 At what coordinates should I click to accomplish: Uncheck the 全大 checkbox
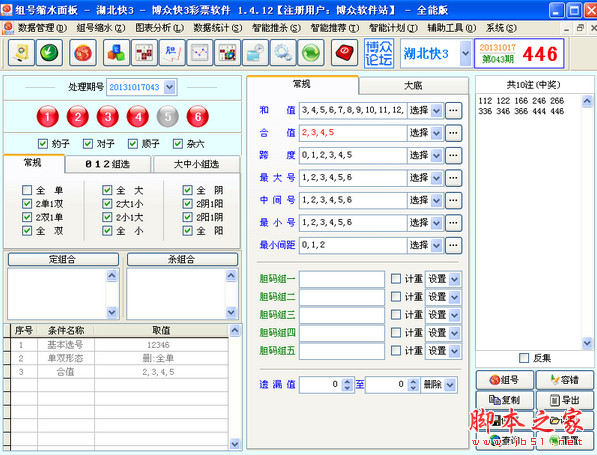point(107,190)
